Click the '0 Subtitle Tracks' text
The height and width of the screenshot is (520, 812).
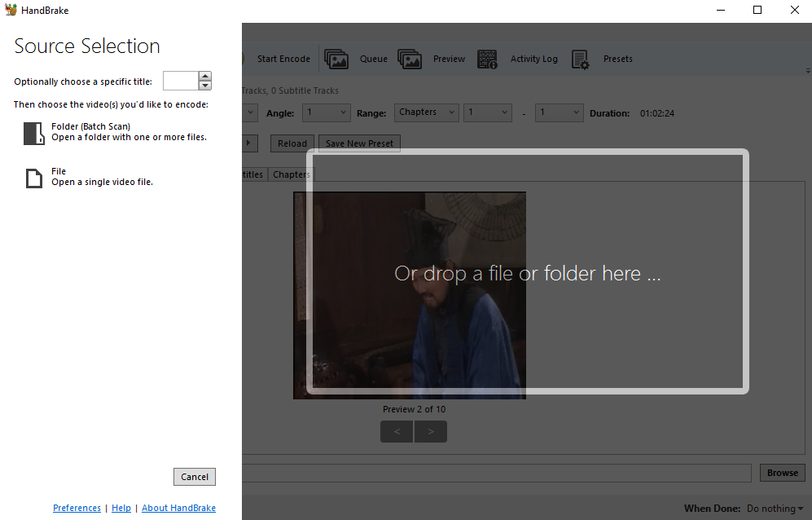(305, 90)
